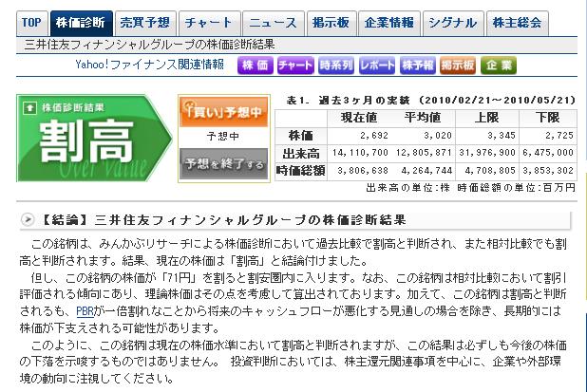This screenshot has width=587, height=392.
Task: Switch to the 企業情報 tab
Action: (389, 23)
